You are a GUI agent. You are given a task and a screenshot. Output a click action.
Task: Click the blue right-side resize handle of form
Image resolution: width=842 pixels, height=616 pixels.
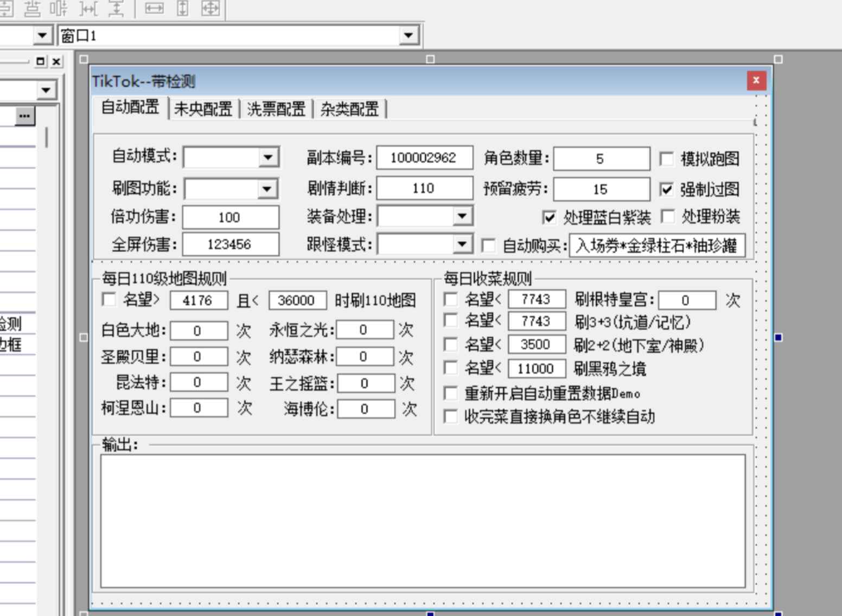(x=778, y=337)
